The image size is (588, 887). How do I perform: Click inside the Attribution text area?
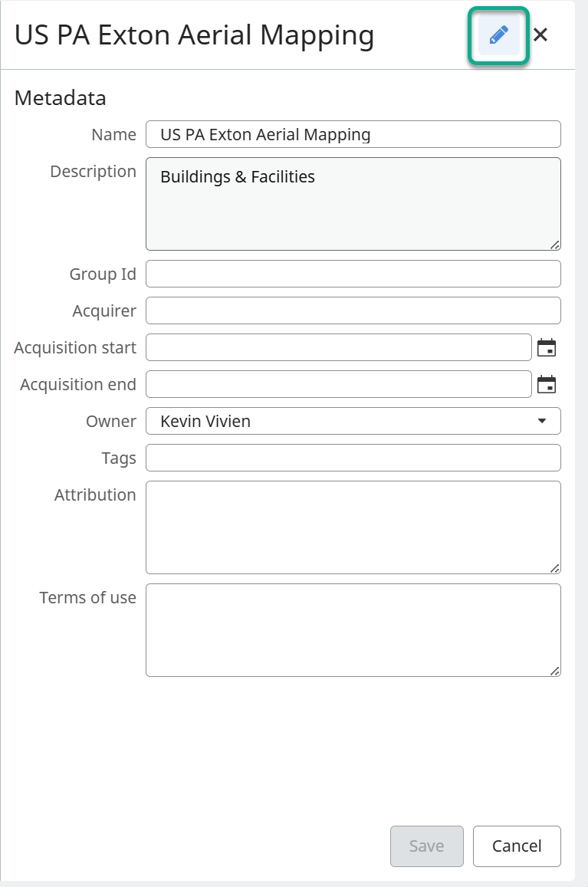coord(353,527)
